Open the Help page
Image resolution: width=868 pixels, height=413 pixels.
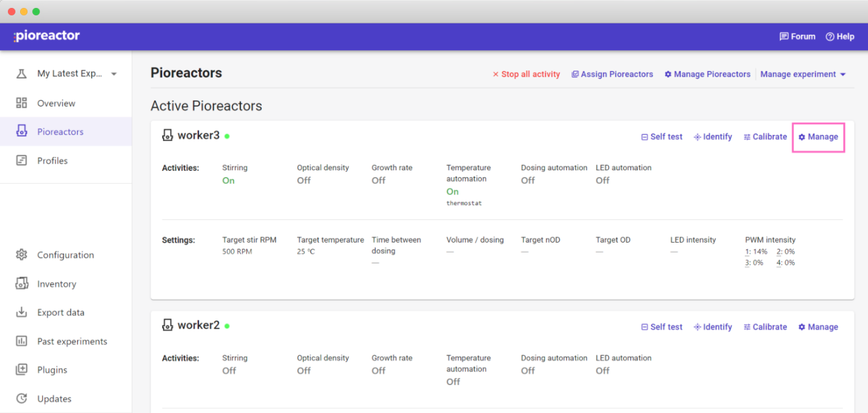click(840, 37)
